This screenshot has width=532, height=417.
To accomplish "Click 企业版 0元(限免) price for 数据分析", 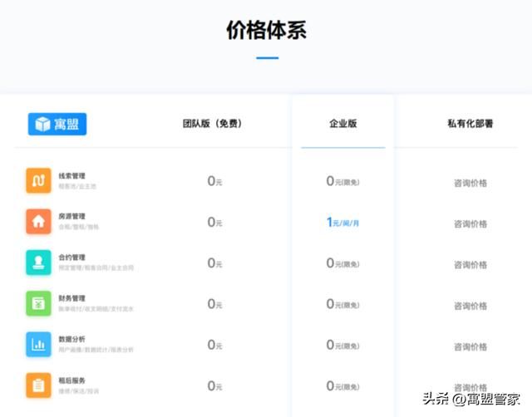I will [342, 345].
